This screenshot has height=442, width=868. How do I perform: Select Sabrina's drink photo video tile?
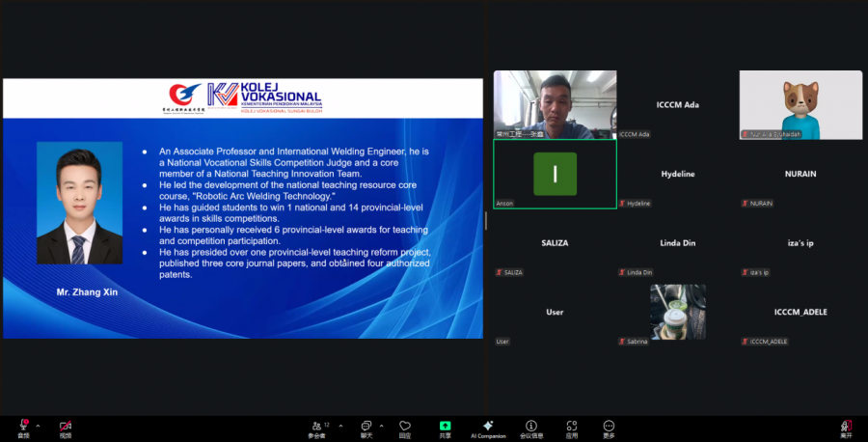pos(677,312)
